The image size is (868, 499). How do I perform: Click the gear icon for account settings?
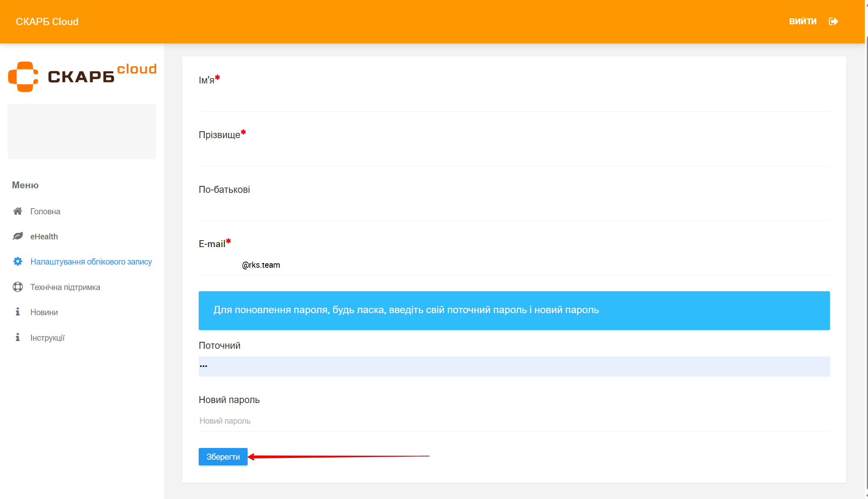(x=17, y=262)
